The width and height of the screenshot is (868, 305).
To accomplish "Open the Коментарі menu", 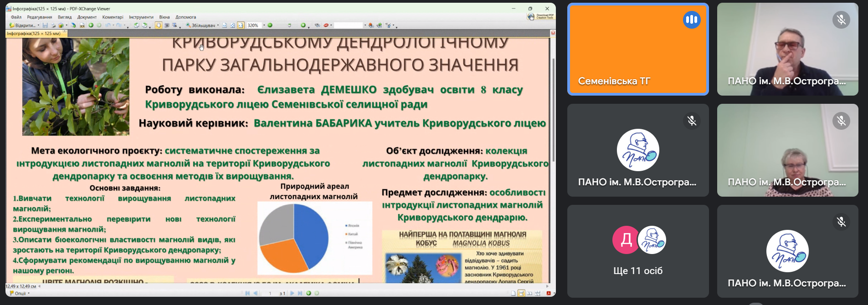I will pos(113,17).
